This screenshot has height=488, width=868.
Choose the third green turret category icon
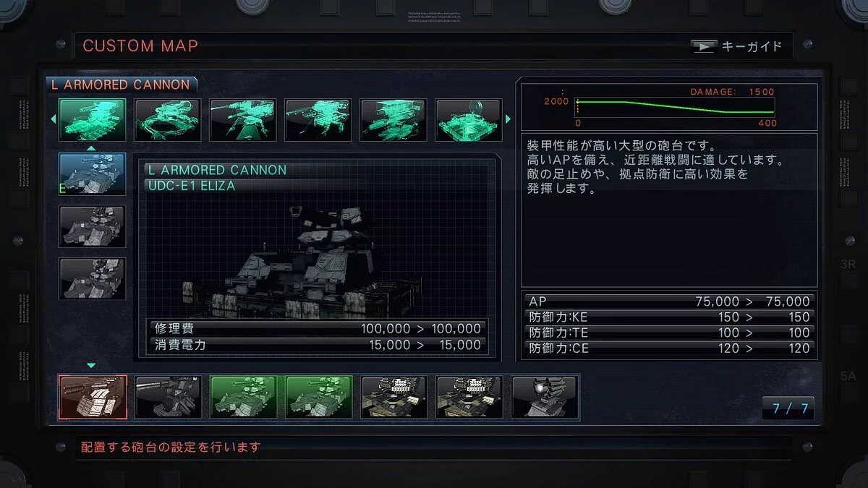(x=242, y=120)
